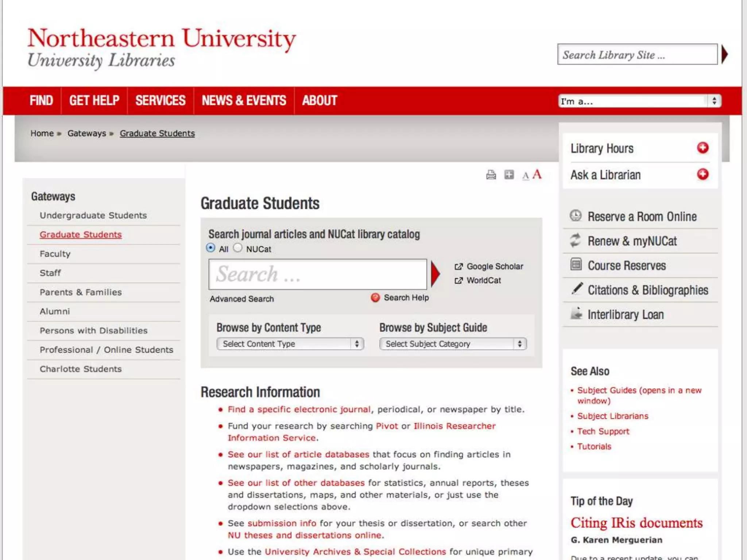This screenshot has width=747, height=560.
Task: Open the "I'm a..." dropdown
Action: (639, 101)
